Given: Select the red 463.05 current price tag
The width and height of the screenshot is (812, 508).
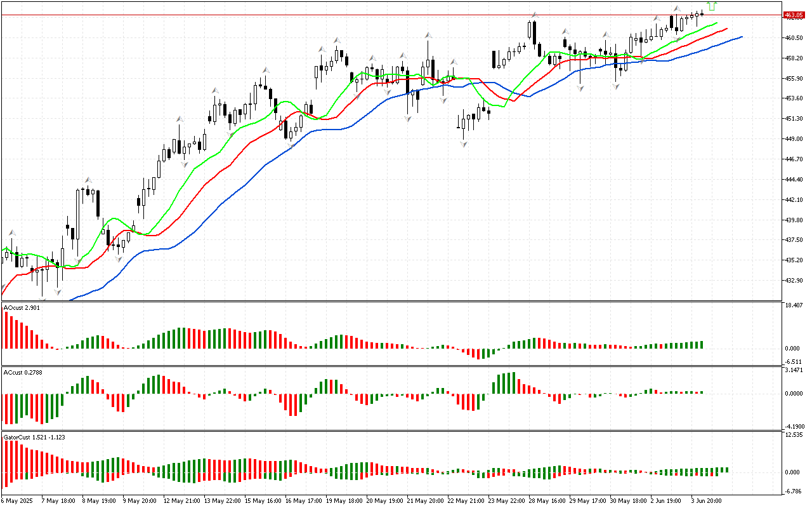Looking at the screenshot, I should 793,15.
